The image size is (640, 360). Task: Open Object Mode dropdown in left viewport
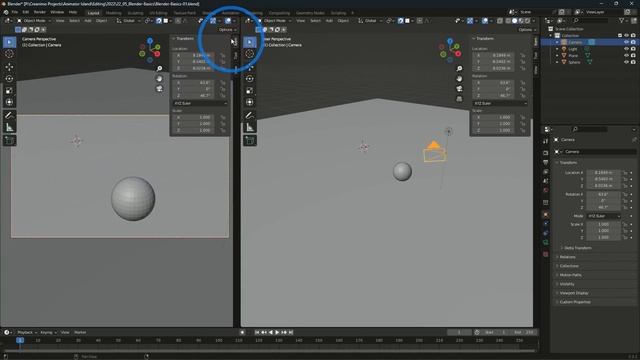34,20
